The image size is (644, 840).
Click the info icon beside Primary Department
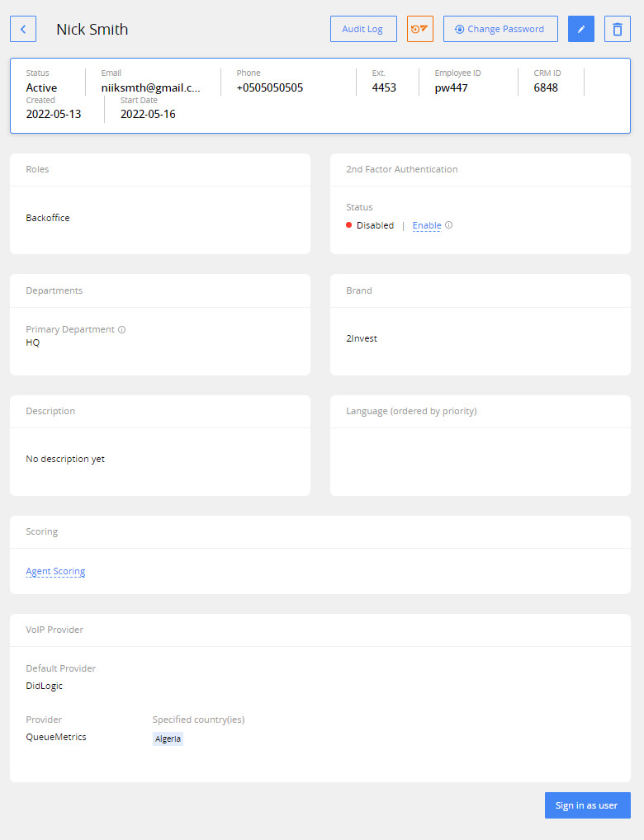(122, 328)
